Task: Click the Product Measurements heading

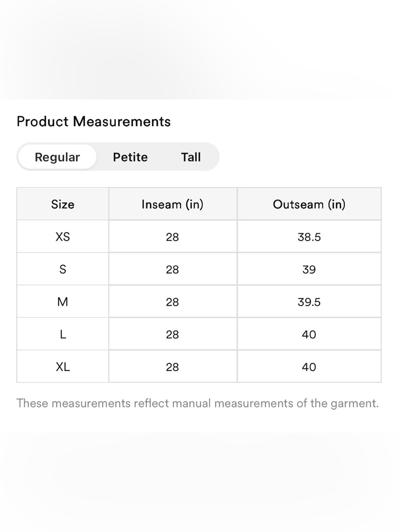Action: click(x=94, y=121)
